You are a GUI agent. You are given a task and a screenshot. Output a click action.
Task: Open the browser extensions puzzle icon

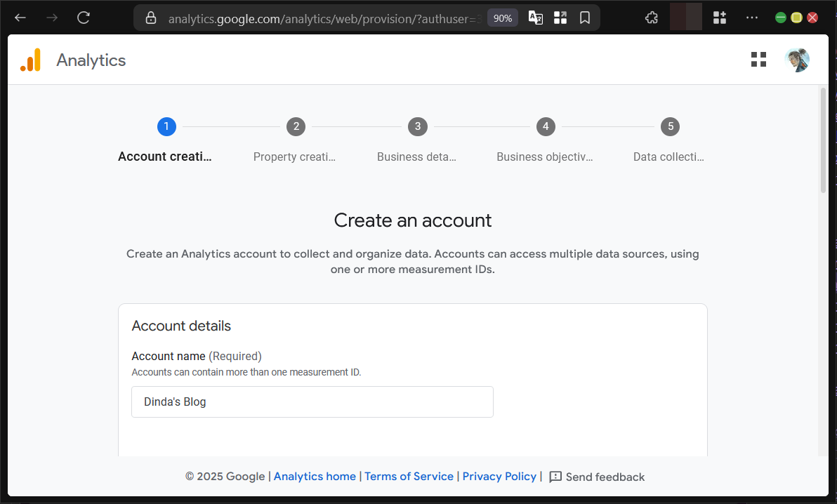[x=651, y=18]
